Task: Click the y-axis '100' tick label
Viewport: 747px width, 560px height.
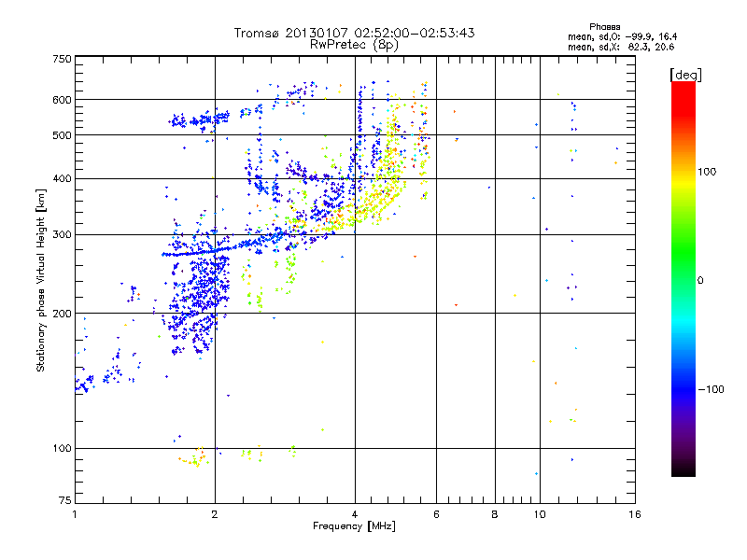Action: (x=62, y=449)
